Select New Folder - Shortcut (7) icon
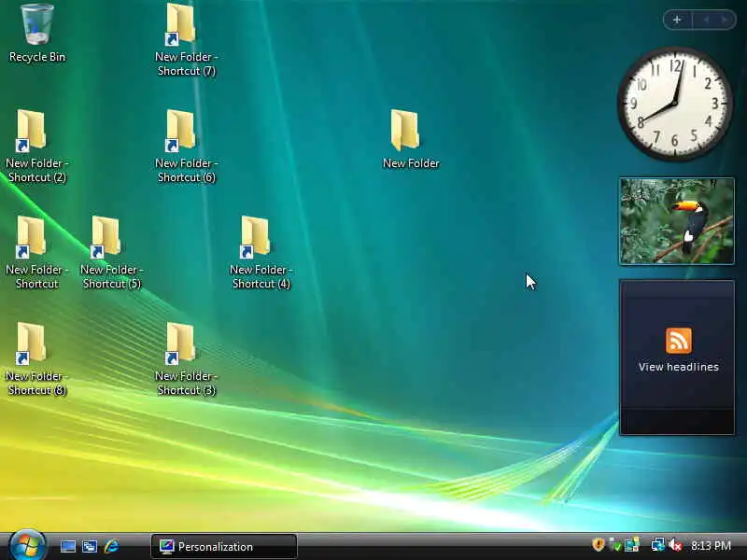 (186, 39)
